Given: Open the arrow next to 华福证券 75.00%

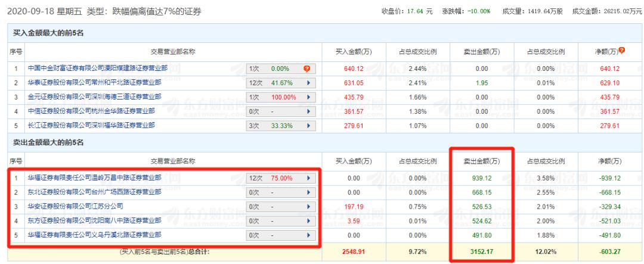Looking at the screenshot, I should click(x=308, y=178).
